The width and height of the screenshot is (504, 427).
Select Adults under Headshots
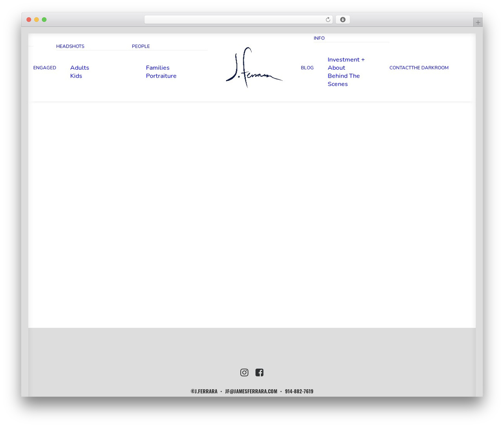pyautogui.click(x=80, y=68)
